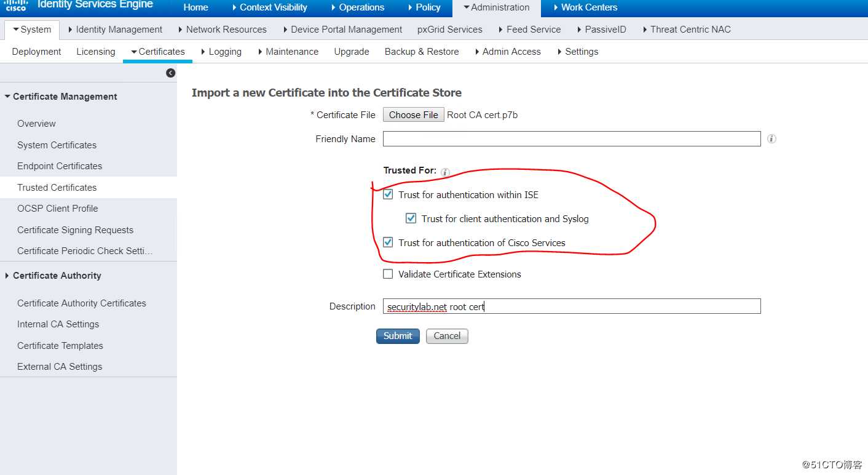Expand the Identity Management submenu
Screen dimensions: 868x475
click(x=115, y=30)
